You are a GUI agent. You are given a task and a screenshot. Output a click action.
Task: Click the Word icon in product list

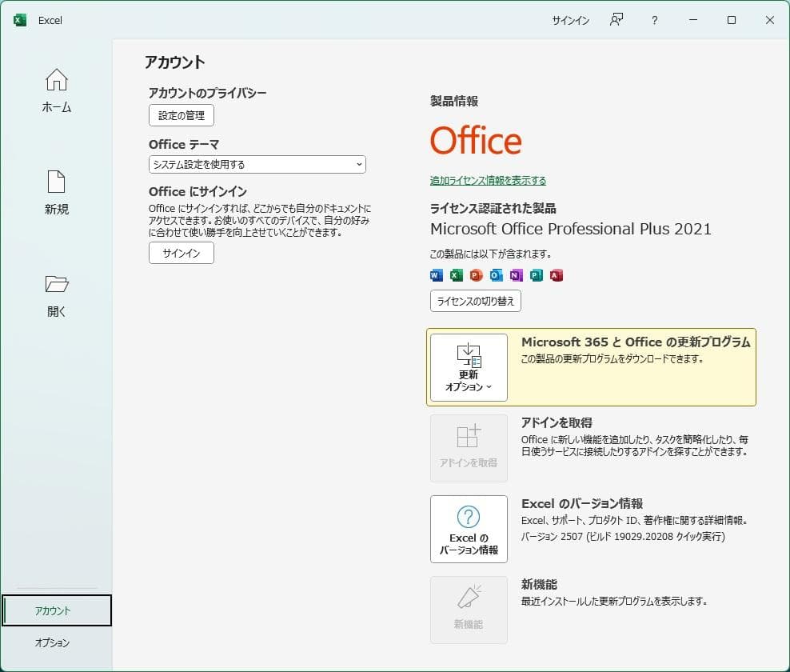436,275
